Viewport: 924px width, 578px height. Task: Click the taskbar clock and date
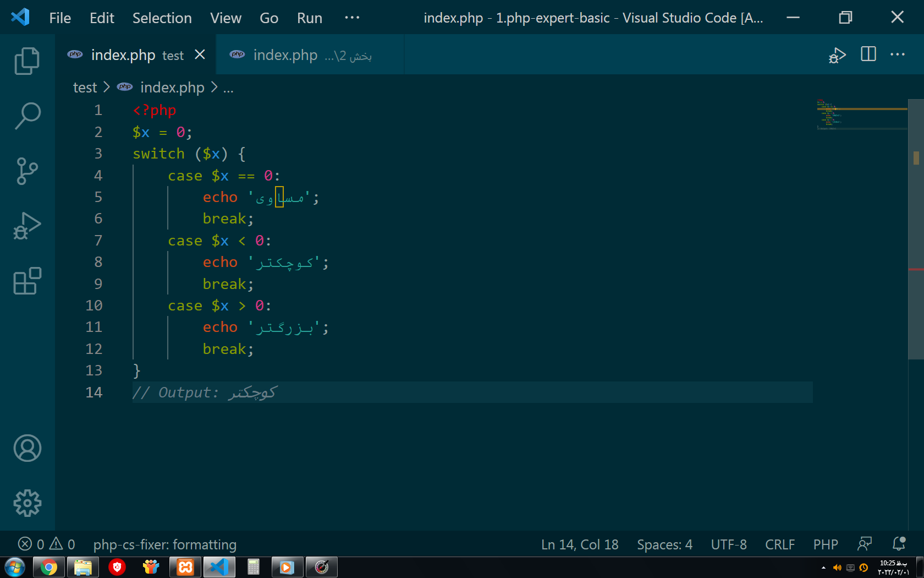pyautogui.click(x=893, y=568)
